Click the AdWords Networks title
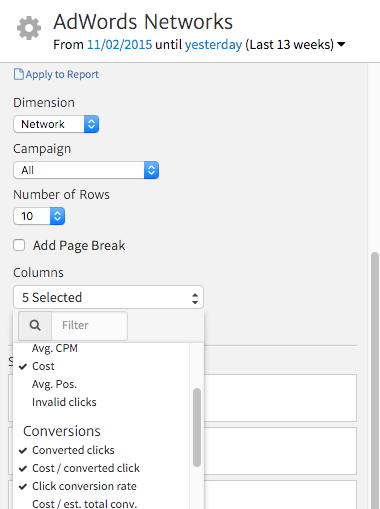The image size is (380, 509). click(143, 22)
